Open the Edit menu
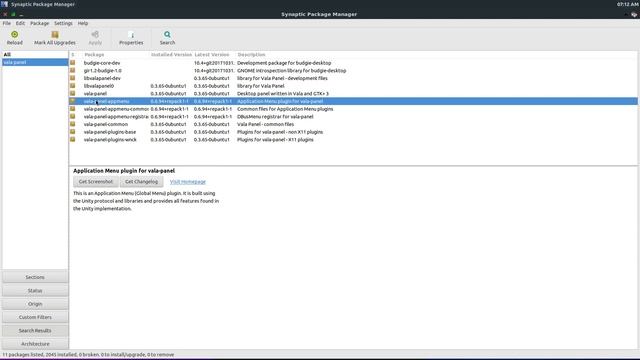Viewport: 640px width, 360px height. [20, 23]
